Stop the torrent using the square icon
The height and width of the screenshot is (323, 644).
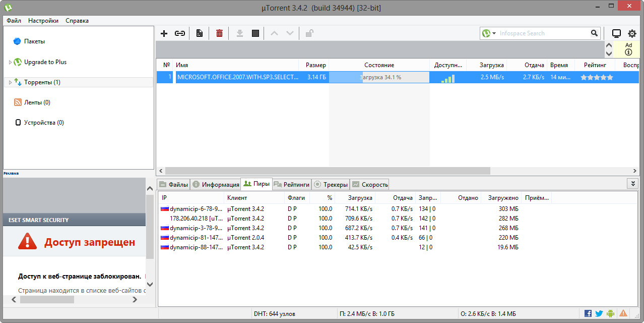coord(255,33)
